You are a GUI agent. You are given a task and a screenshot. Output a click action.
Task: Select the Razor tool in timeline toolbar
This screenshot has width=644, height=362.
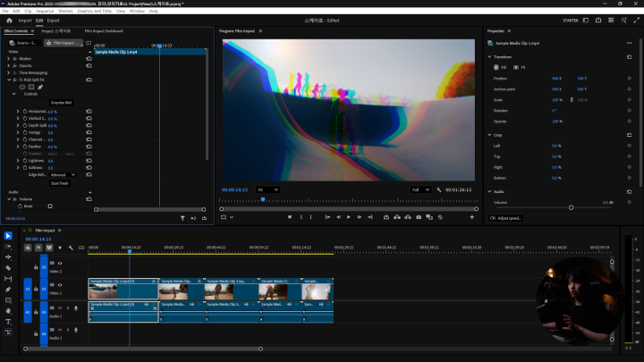(8, 268)
